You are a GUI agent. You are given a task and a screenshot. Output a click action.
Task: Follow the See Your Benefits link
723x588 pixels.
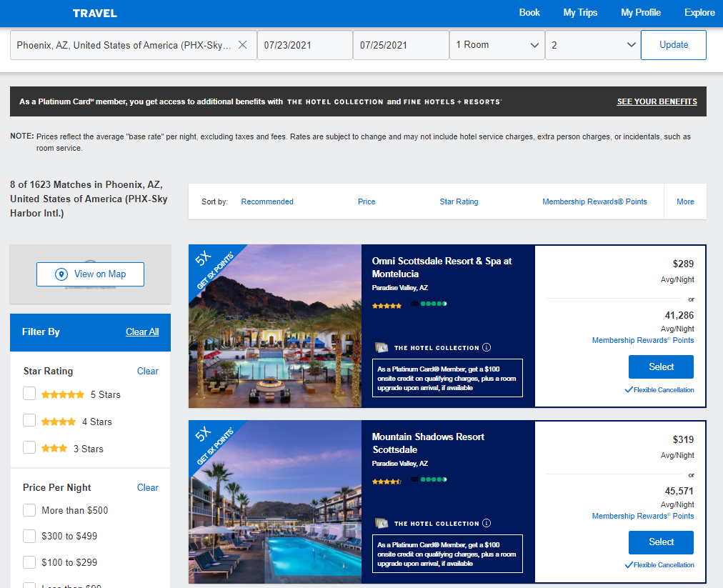coord(657,101)
